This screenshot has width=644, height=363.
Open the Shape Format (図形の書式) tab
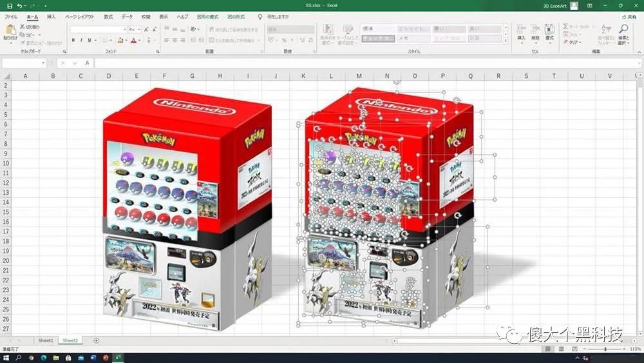point(207,17)
